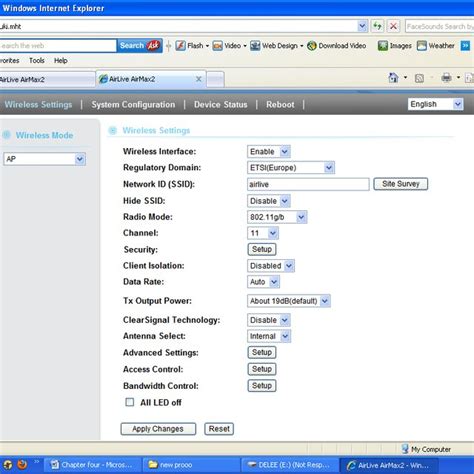Viewport: 474px width, 474px height.
Task: Open the Device Status navigation item
Action: 221,105
